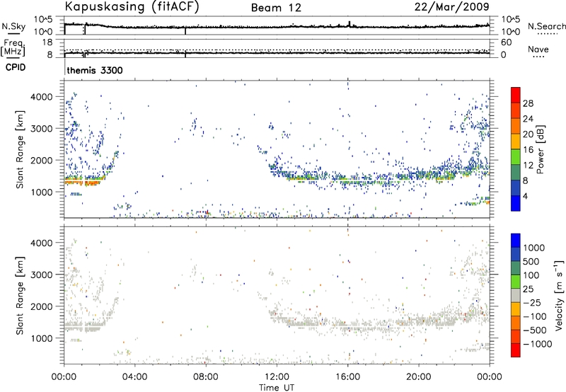Click the '500' tick on Velocity color bar
The width and height of the screenshot is (566, 392).
pyautogui.click(x=531, y=261)
